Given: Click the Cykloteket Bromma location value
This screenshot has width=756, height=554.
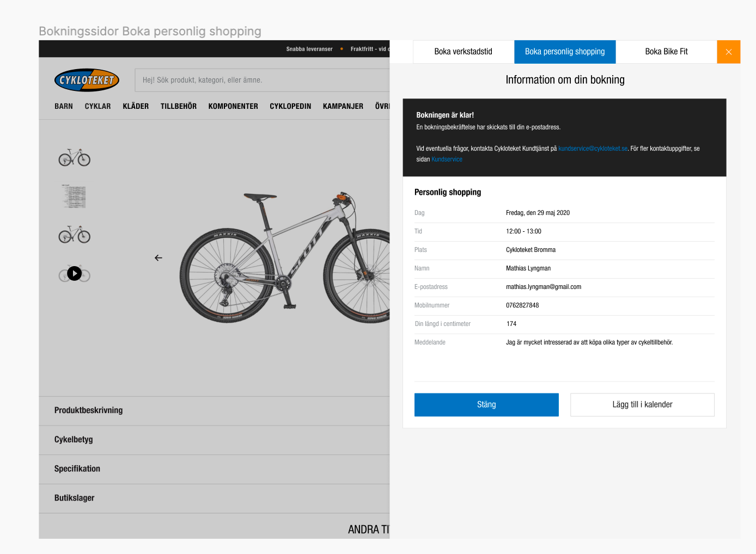Looking at the screenshot, I should (531, 250).
